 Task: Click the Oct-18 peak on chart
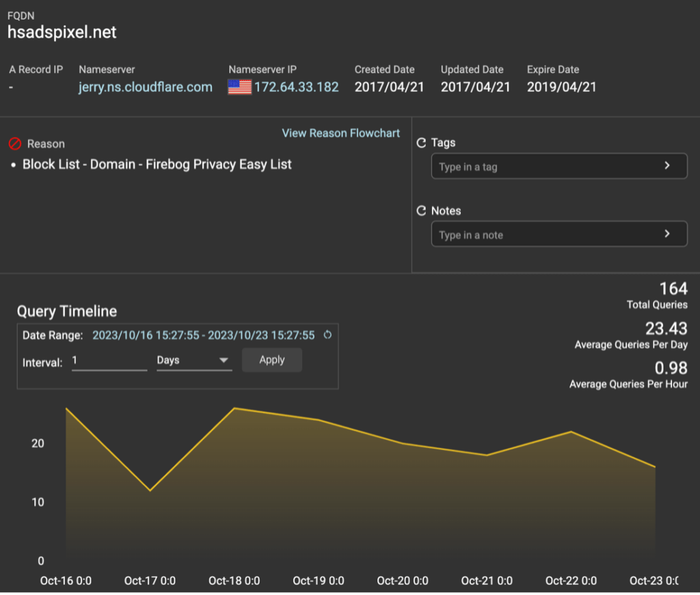234,408
